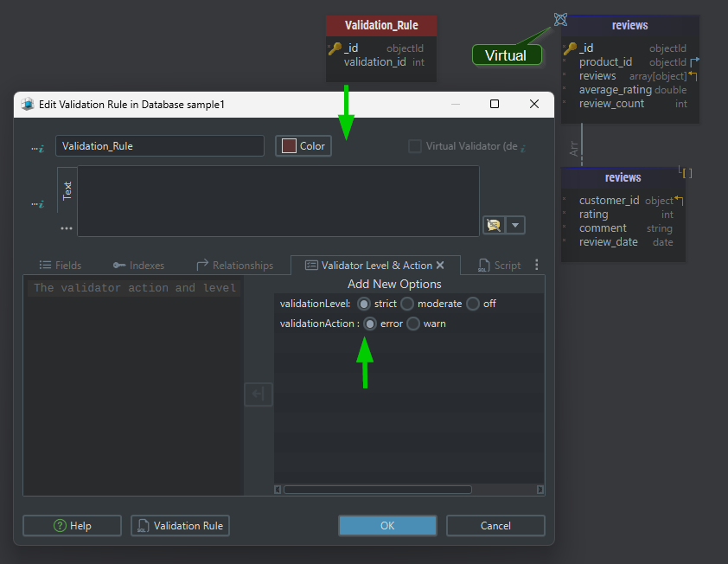
Task: Select the moderate validationLevel option
Action: point(407,304)
